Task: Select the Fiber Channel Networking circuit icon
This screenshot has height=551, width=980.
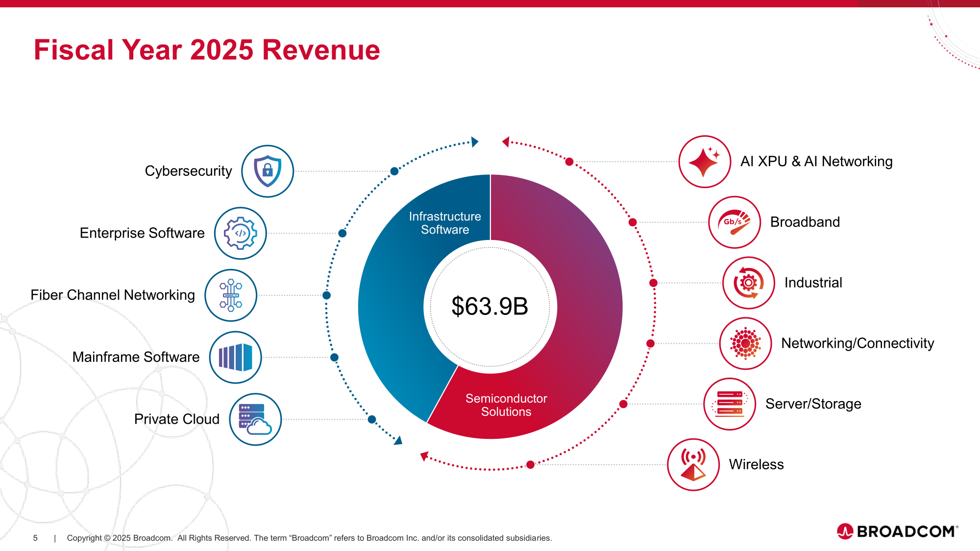Action: click(231, 295)
